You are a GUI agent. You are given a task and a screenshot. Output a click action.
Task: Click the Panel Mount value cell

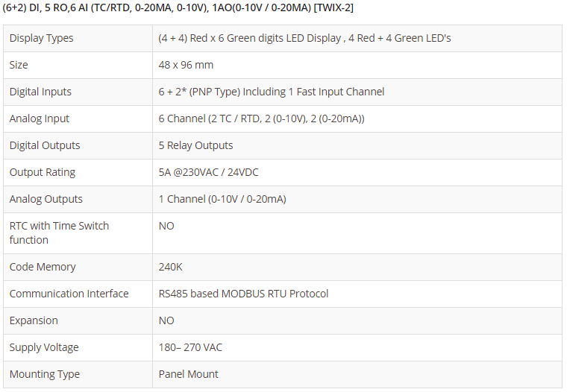189,374
